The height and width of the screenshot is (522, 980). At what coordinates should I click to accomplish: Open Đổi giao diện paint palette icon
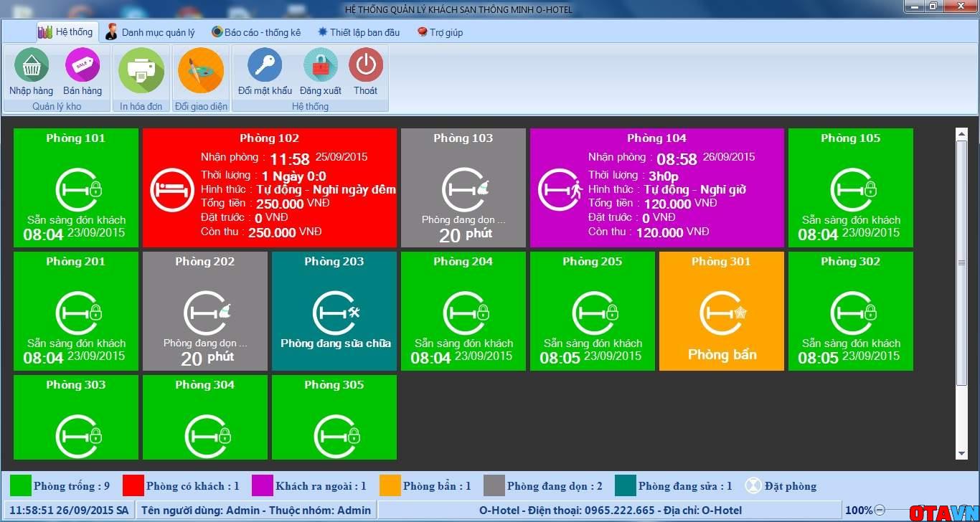(x=201, y=70)
